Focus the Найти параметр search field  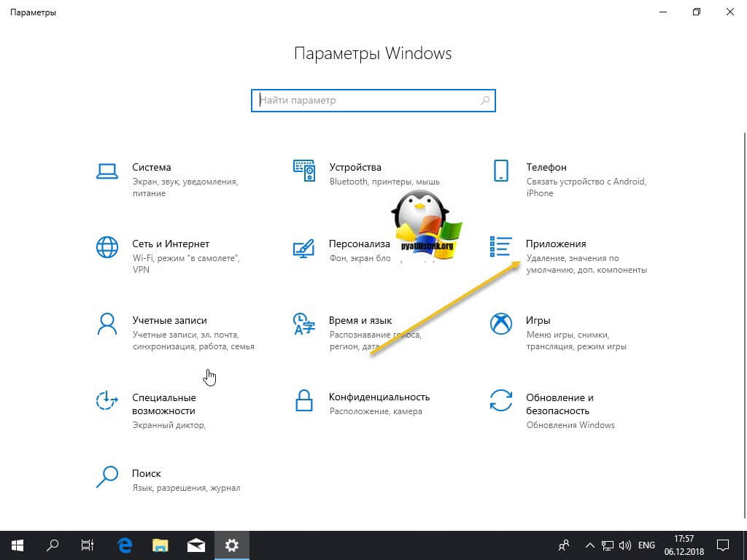click(373, 101)
